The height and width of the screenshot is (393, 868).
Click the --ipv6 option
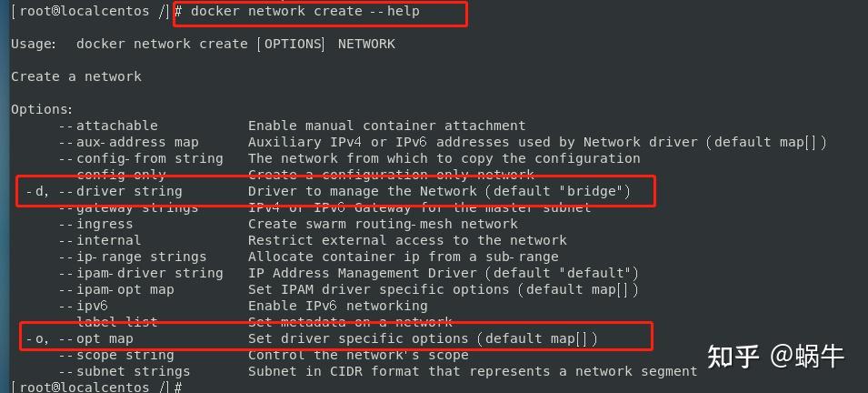point(84,306)
